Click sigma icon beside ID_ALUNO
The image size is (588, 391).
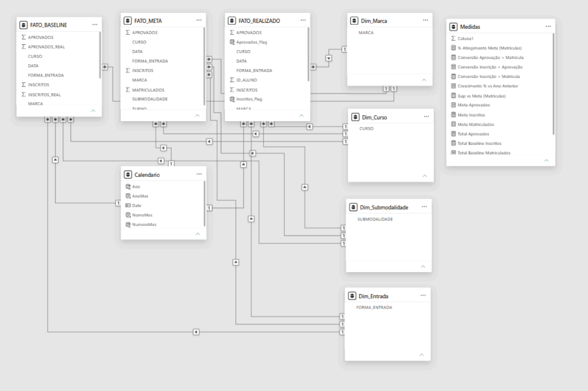(x=232, y=80)
